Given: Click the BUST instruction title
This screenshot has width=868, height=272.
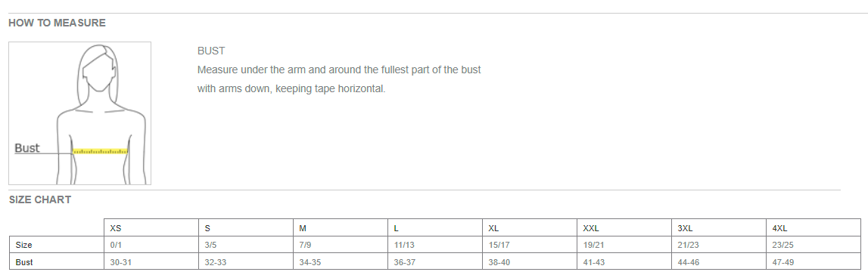Looking at the screenshot, I should pos(211,51).
